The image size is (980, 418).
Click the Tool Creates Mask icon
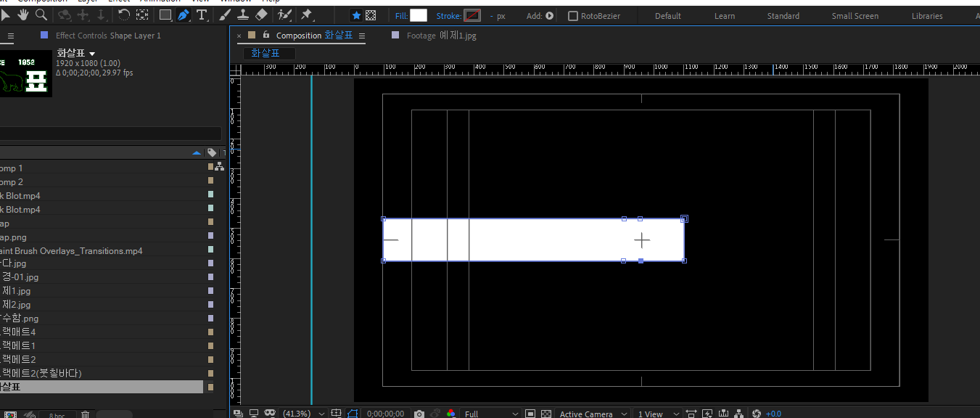coord(371,15)
